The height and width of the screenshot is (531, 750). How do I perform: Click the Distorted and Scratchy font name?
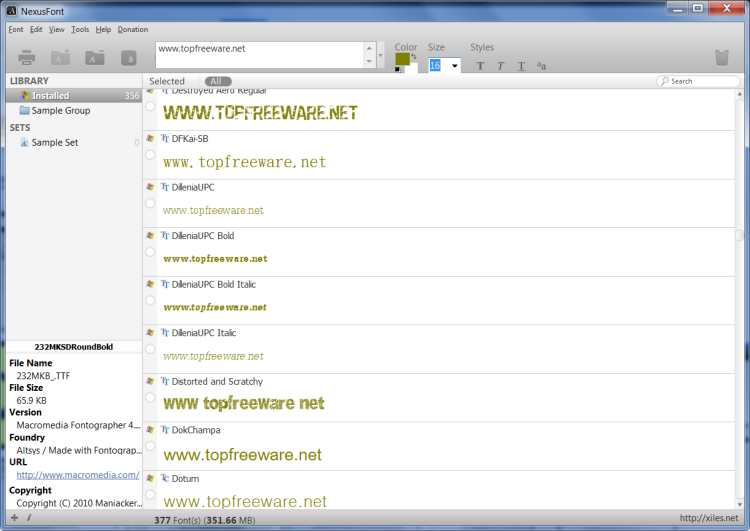coord(217,381)
